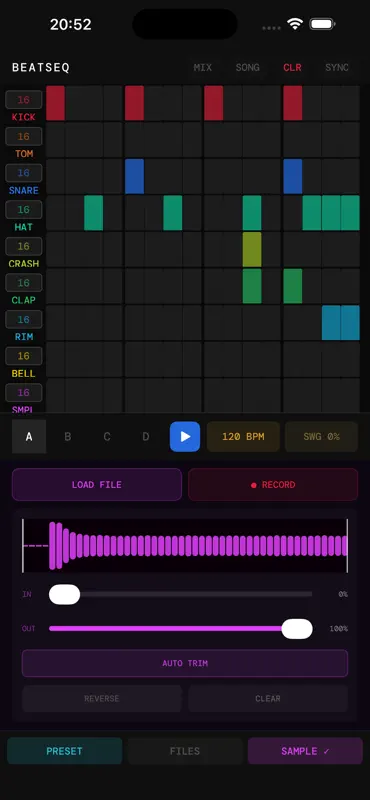Click the OUT slider handle

pyautogui.click(x=297, y=629)
